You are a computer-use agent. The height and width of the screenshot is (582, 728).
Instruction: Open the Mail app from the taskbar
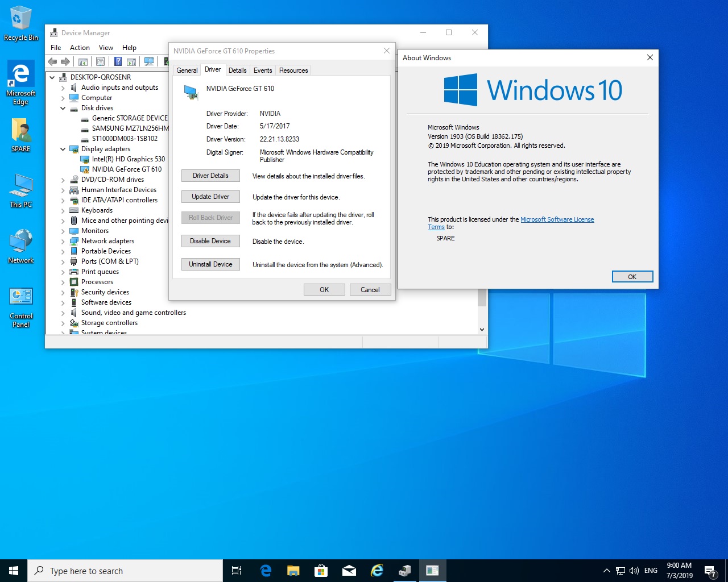pyautogui.click(x=349, y=571)
